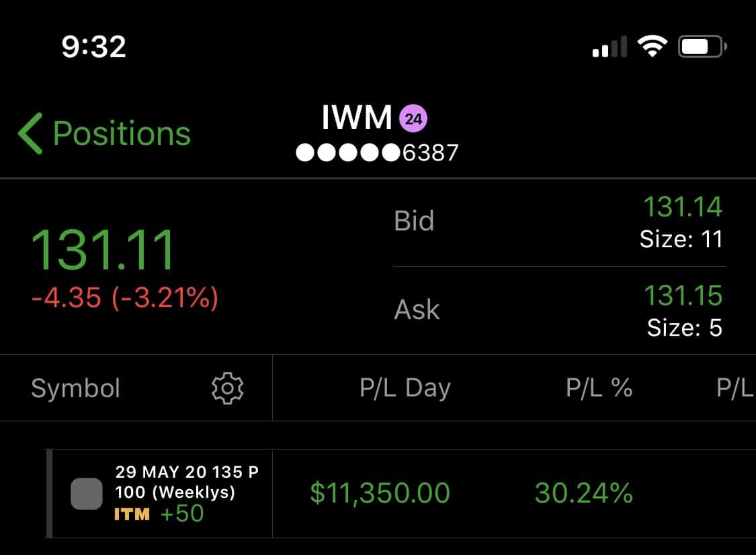The width and height of the screenshot is (756, 555).
Task: Tap the last price 131.11
Action: tap(103, 250)
